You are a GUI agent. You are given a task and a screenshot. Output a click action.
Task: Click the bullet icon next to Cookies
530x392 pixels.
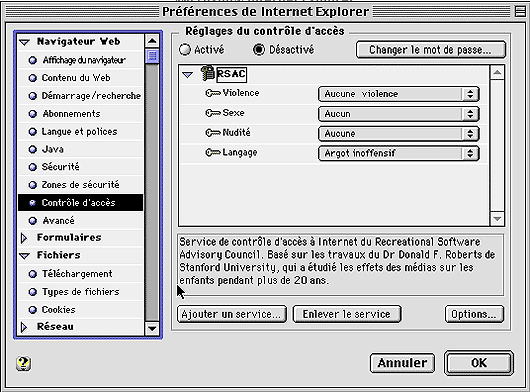33,310
